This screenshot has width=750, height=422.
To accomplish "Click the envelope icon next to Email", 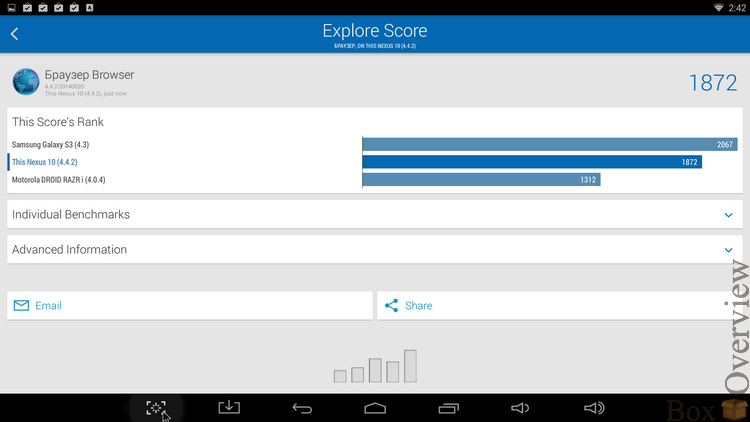I will pos(21,305).
